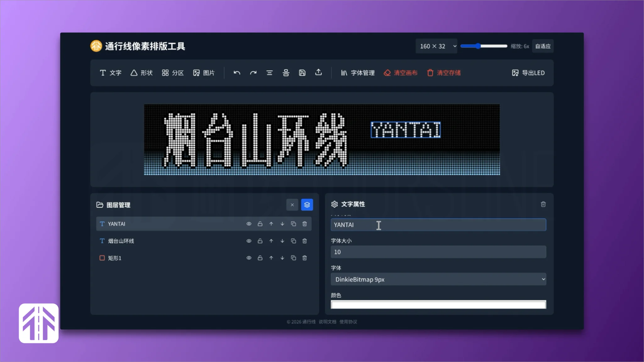This screenshot has height=362, width=644.
Task: Open the 160 × 32 canvas size dropdown
Action: (436, 46)
